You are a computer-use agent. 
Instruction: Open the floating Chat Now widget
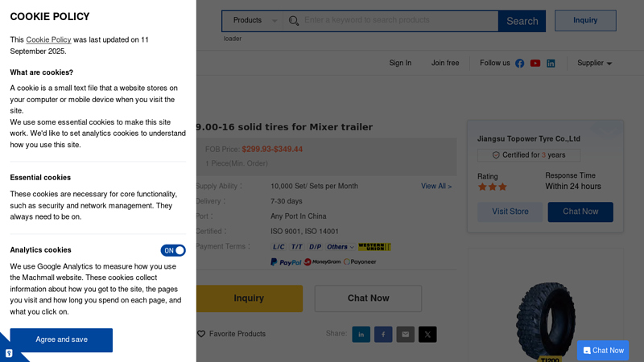pyautogui.click(x=603, y=351)
